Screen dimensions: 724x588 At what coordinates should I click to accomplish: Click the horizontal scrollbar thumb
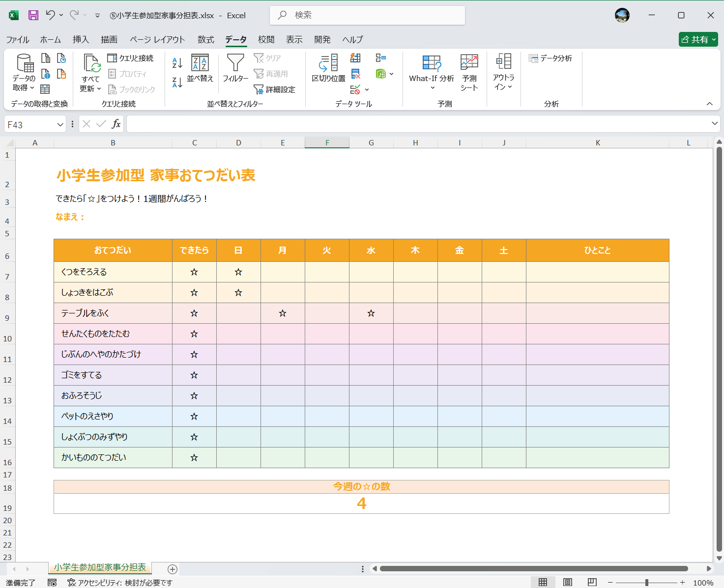pos(534,569)
